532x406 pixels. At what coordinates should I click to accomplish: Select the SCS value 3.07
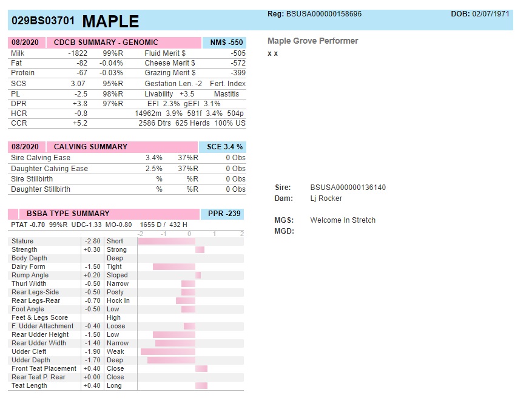pyautogui.click(x=78, y=84)
